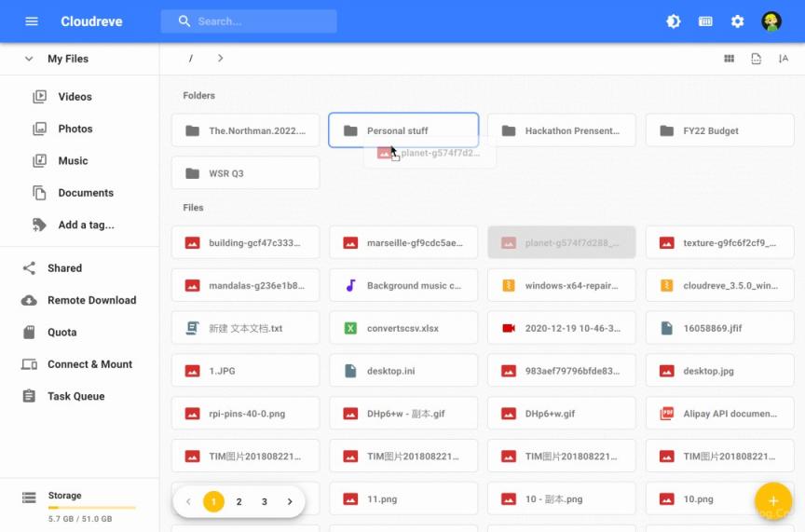Open the WebDAV/mount icon in header
The height and width of the screenshot is (532, 805).
pyautogui.click(x=705, y=21)
